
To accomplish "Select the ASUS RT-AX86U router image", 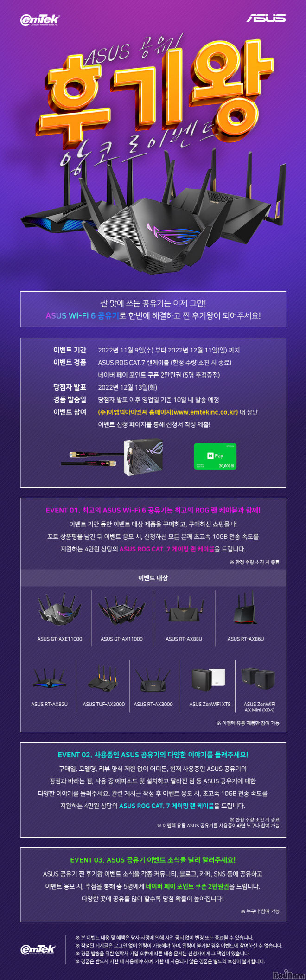I will click(245, 608).
